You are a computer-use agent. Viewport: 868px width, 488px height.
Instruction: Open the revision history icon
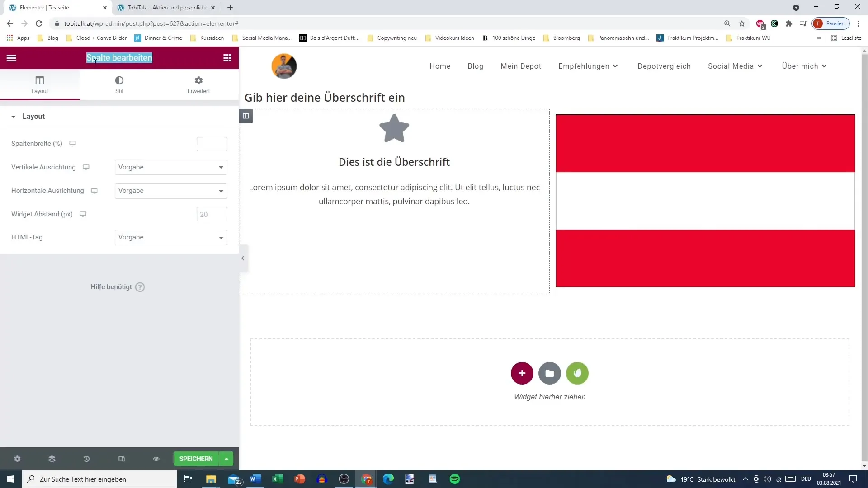point(86,459)
